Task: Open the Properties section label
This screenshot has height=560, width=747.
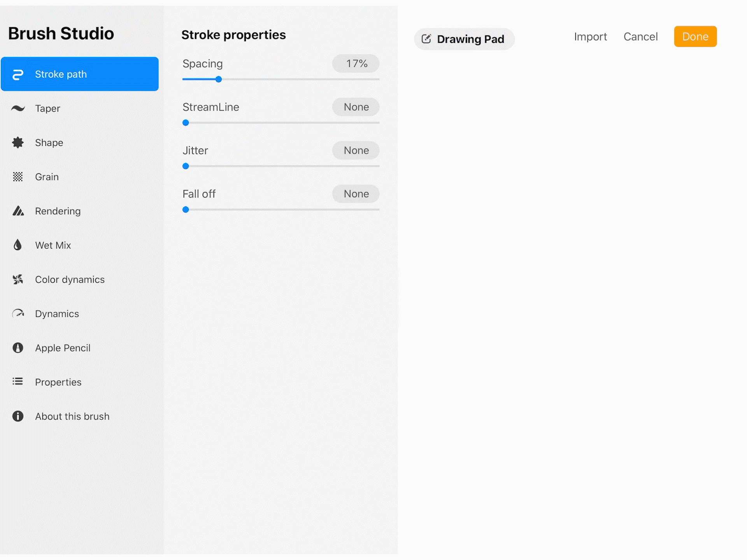Action: pyautogui.click(x=58, y=382)
